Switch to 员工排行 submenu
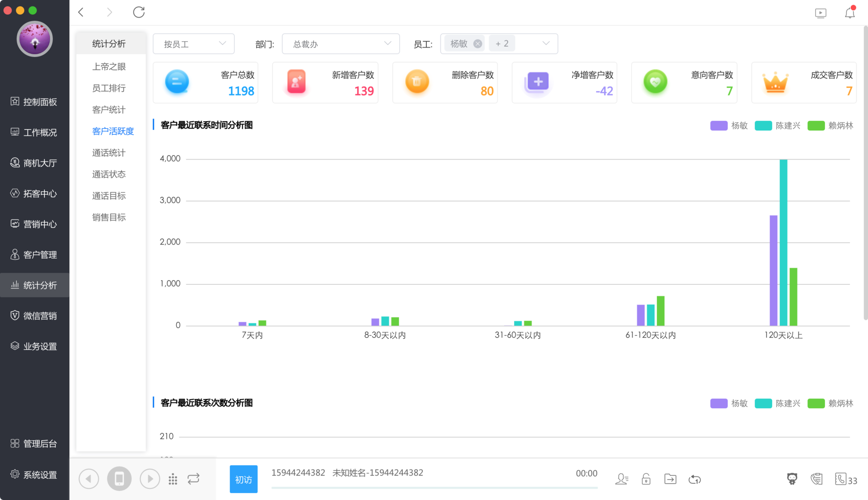The image size is (868, 500). click(109, 88)
